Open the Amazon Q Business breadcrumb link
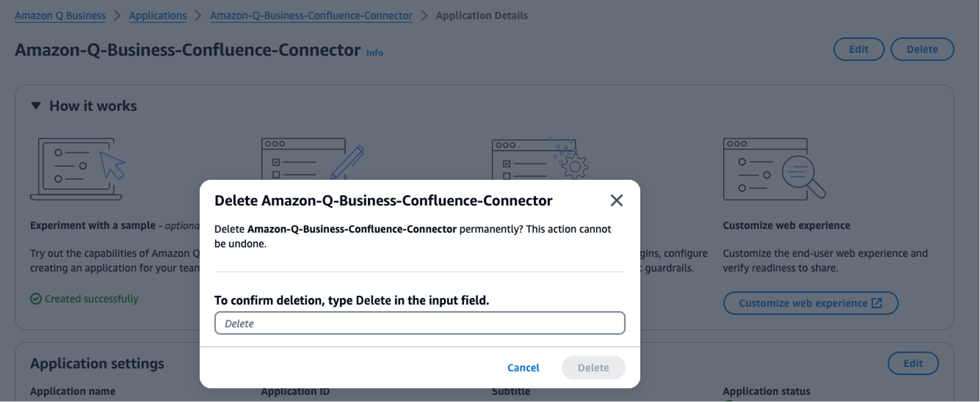980x402 pixels. tap(60, 16)
